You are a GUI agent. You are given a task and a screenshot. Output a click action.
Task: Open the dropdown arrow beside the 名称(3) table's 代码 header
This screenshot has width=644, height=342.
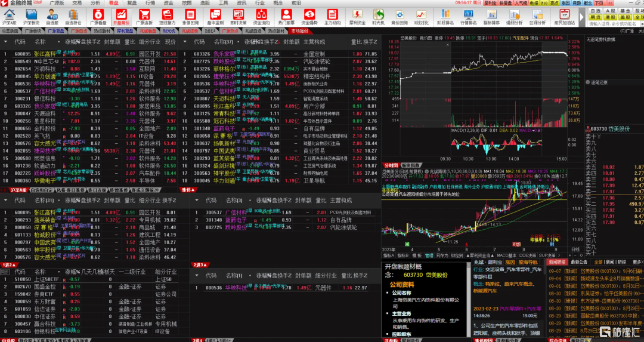click(197, 201)
